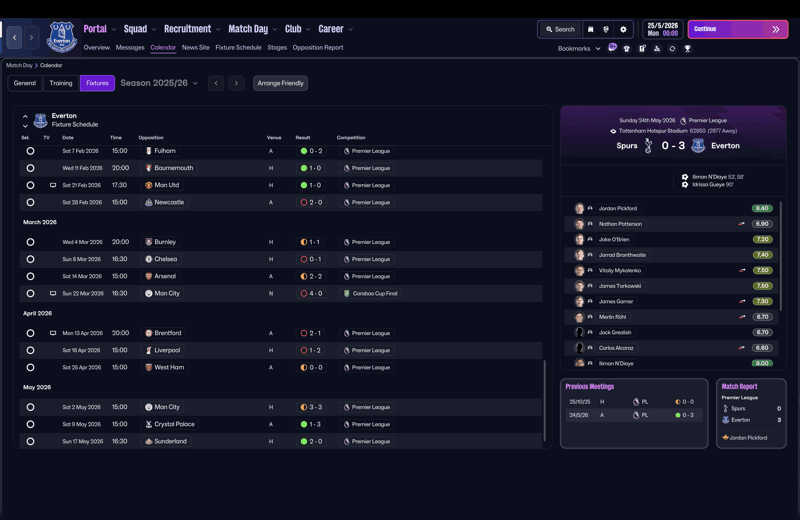
Task: Open the Messages sub-tab
Action: point(130,47)
